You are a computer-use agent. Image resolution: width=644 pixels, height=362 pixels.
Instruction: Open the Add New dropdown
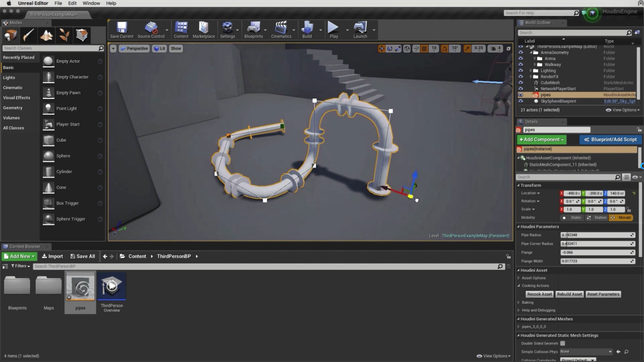pyautogui.click(x=19, y=256)
